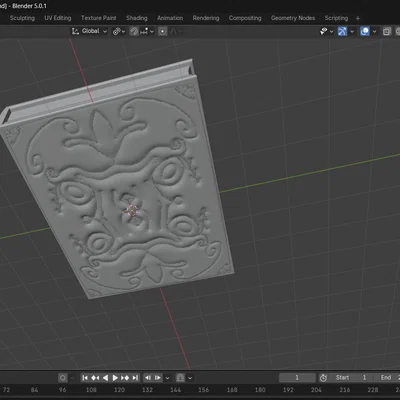This screenshot has height=400, width=400.
Task: Jump to previous keyframe
Action: point(95,378)
